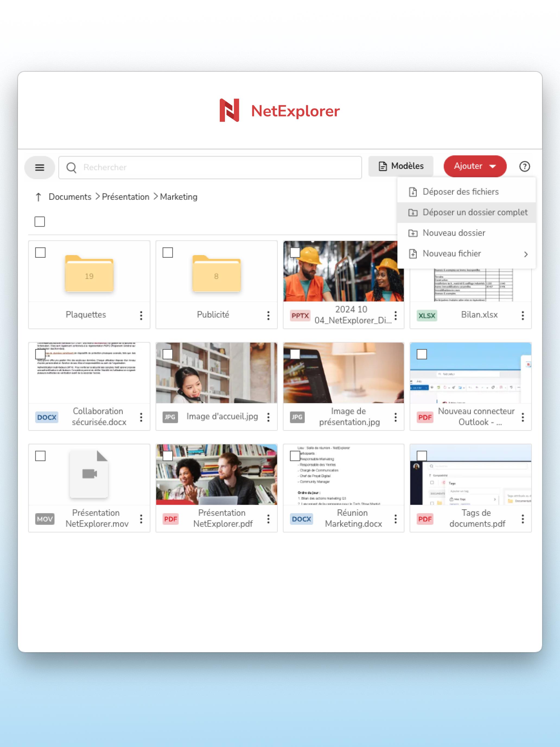
Task: Click the Publicité folder icon
Action: click(x=216, y=273)
